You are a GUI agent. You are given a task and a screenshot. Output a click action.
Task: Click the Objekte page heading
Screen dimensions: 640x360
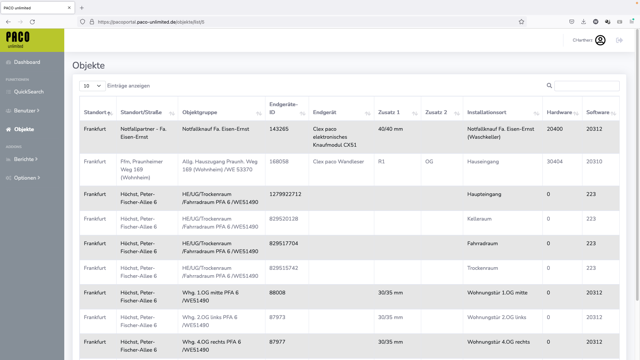[x=89, y=66]
